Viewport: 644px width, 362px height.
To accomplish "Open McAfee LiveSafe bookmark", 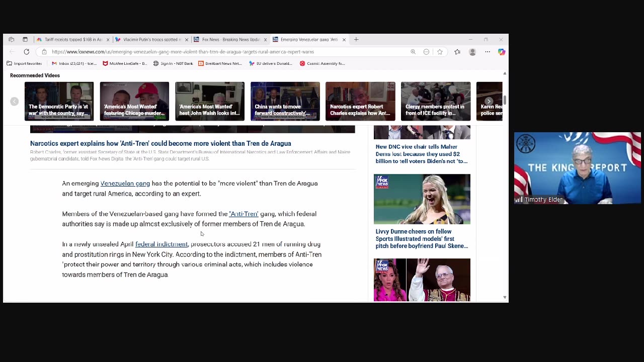I will point(125,63).
